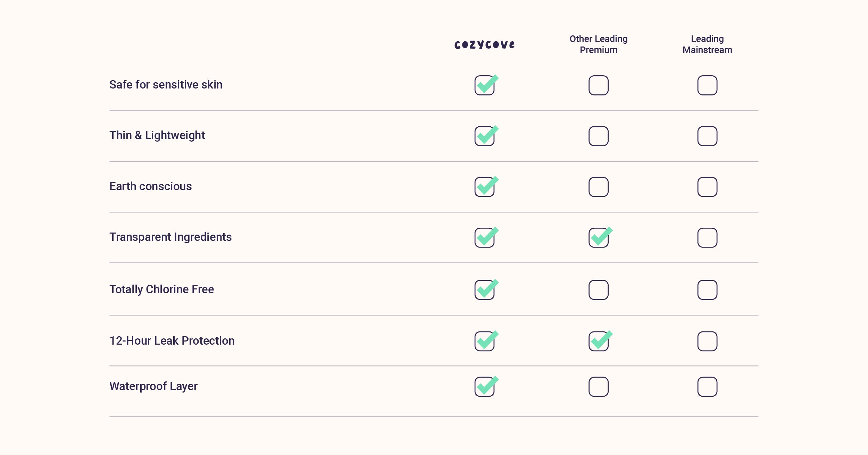
Task: Click the Other Leading Premium column header
Action: pyautogui.click(x=598, y=44)
